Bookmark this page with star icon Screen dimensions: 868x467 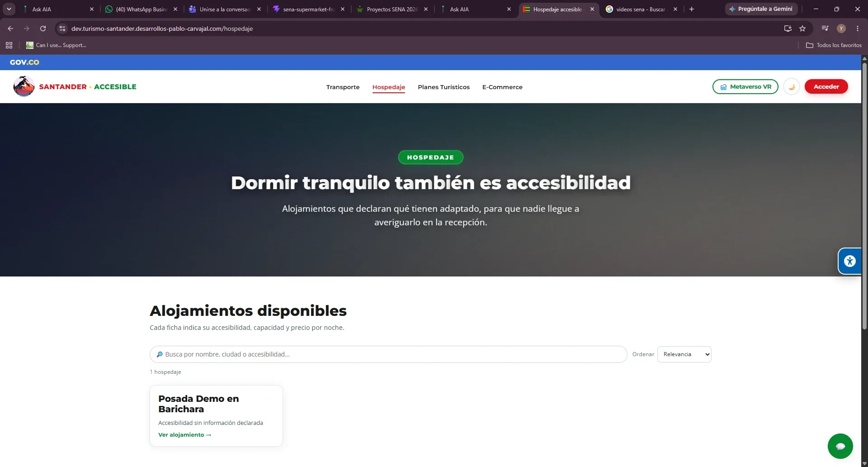pos(802,29)
